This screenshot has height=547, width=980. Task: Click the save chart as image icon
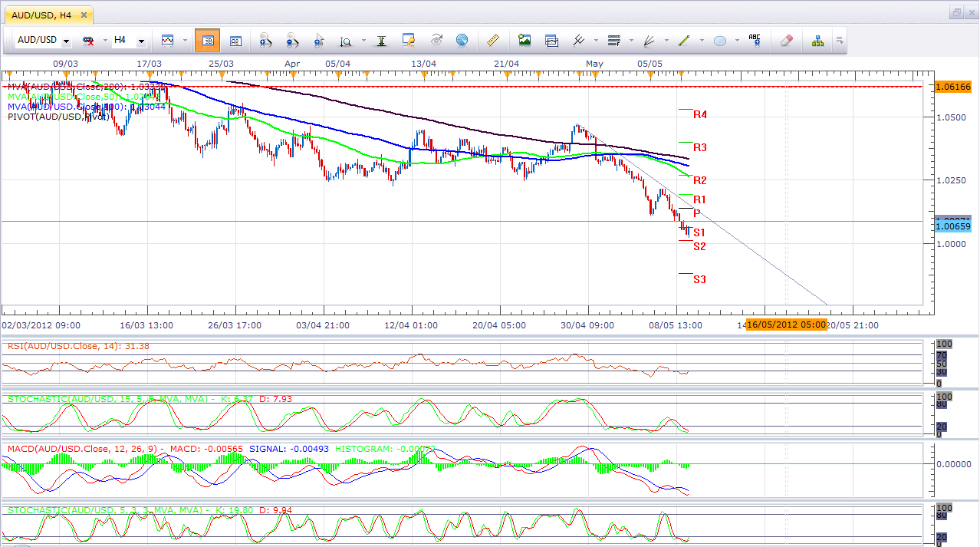coord(525,41)
